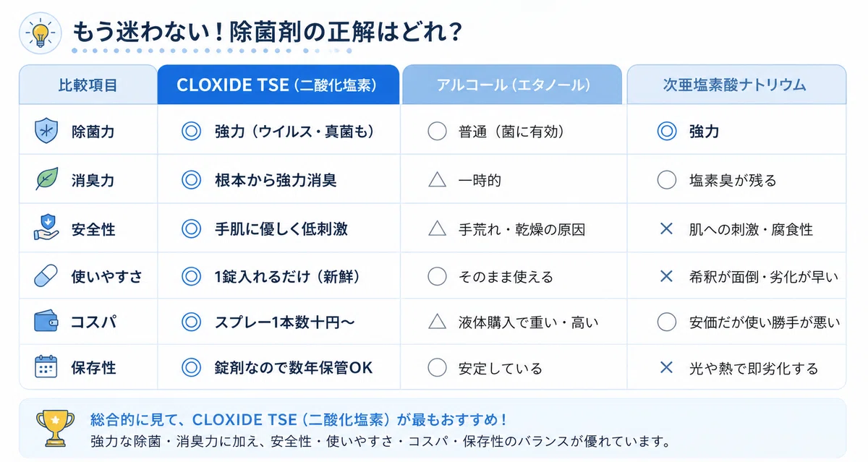Click the text 錠剤なので数年保管OK
868x462 pixels.
pos(294,368)
